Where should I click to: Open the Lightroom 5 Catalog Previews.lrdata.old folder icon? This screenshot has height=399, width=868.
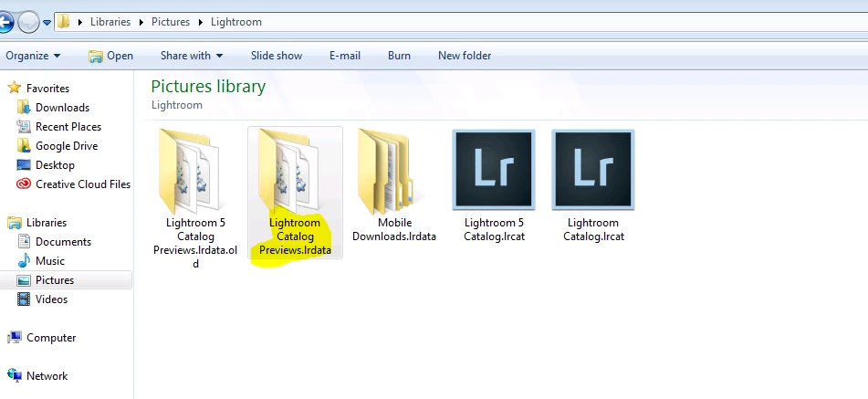tap(189, 171)
